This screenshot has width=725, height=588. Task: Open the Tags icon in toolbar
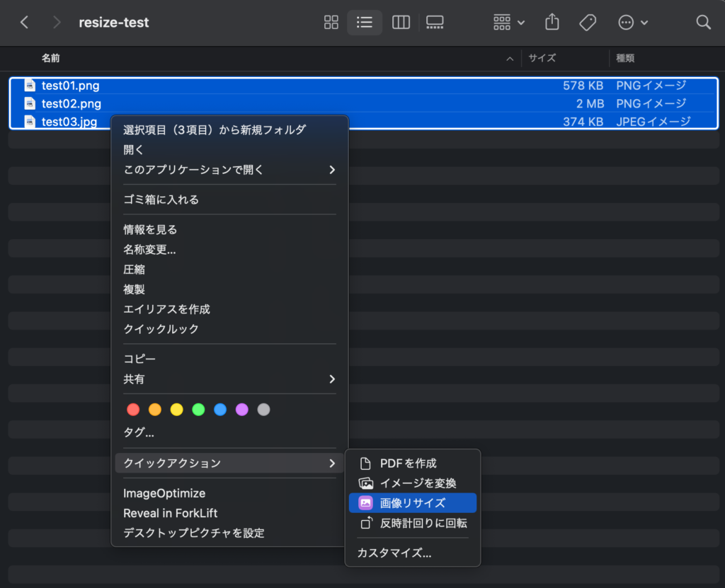coord(588,23)
